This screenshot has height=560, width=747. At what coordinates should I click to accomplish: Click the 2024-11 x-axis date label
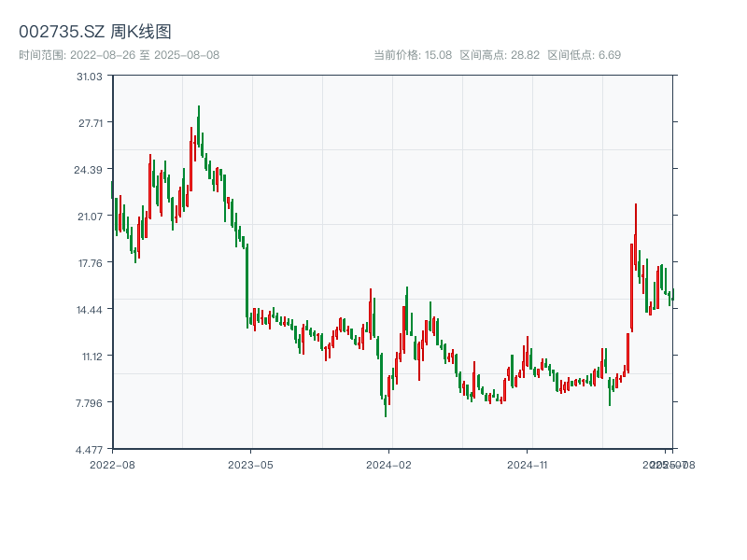(x=529, y=464)
